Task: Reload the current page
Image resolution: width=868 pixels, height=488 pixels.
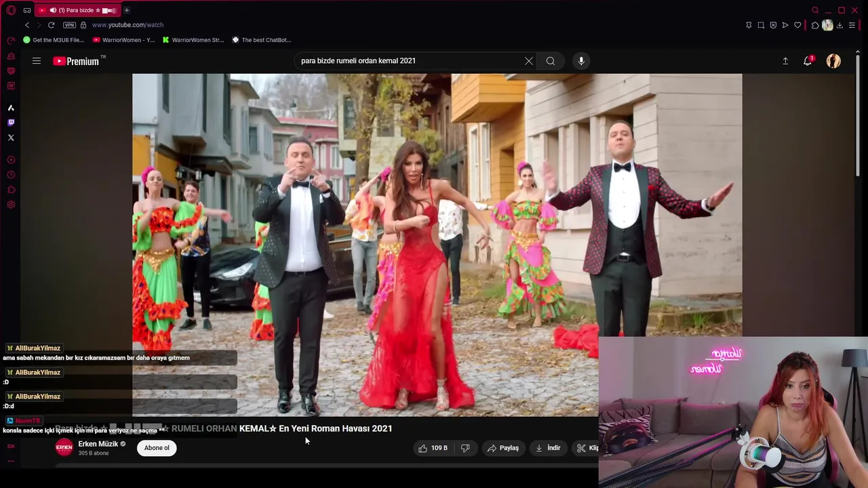Action: pos(51,25)
